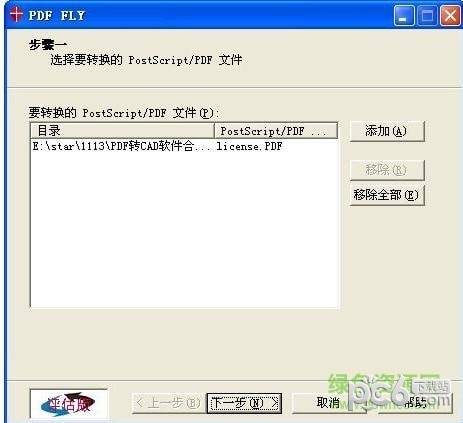Open help via the 帮助 button
463x423 pixels.
tap(415, 403)
